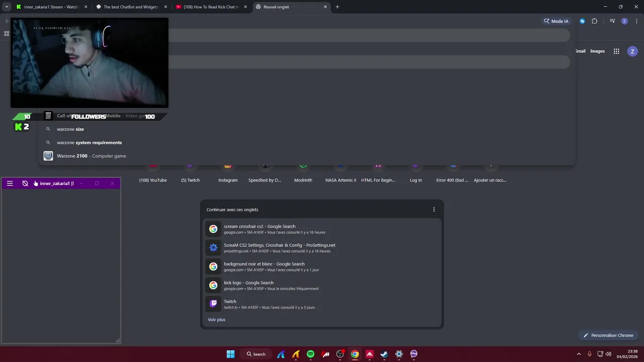Open the Shazam extension icon
The width and height of the screenshot is (644, 362).
(582, 21)
